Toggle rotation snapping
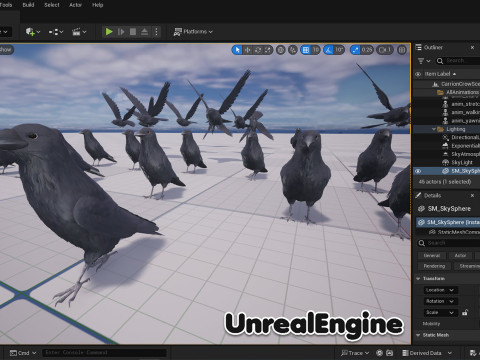 click(329, 50)
